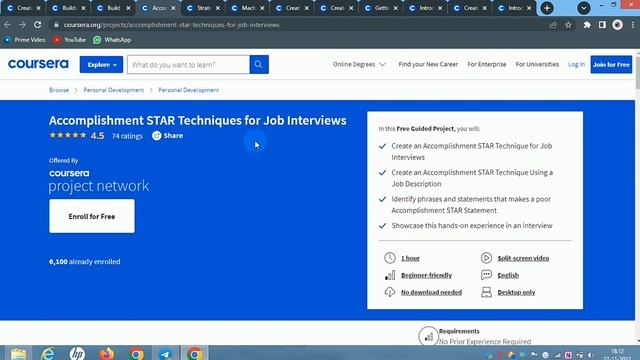Open Telegram from the taskbar
640x360 pixels.
(165, 353)
